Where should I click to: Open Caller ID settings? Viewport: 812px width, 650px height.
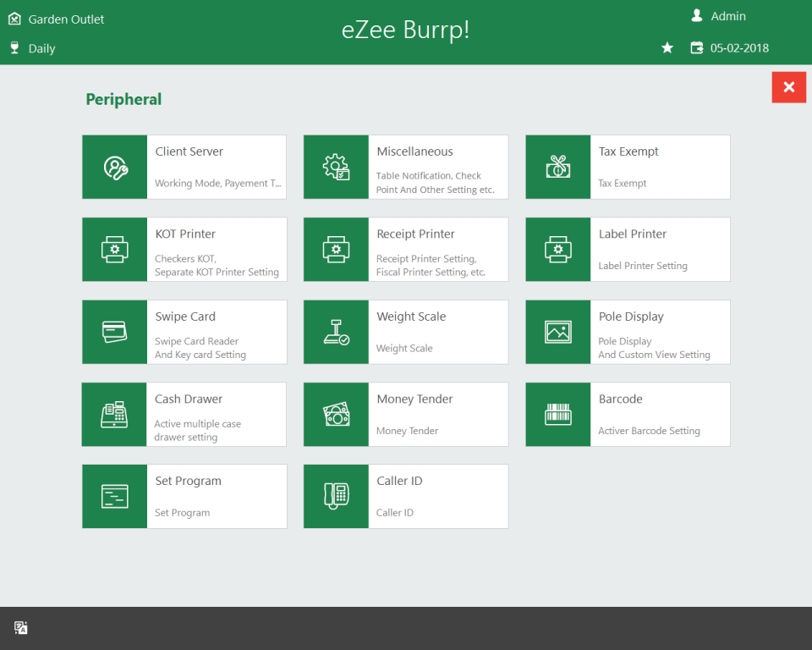[x=405, y=496]
